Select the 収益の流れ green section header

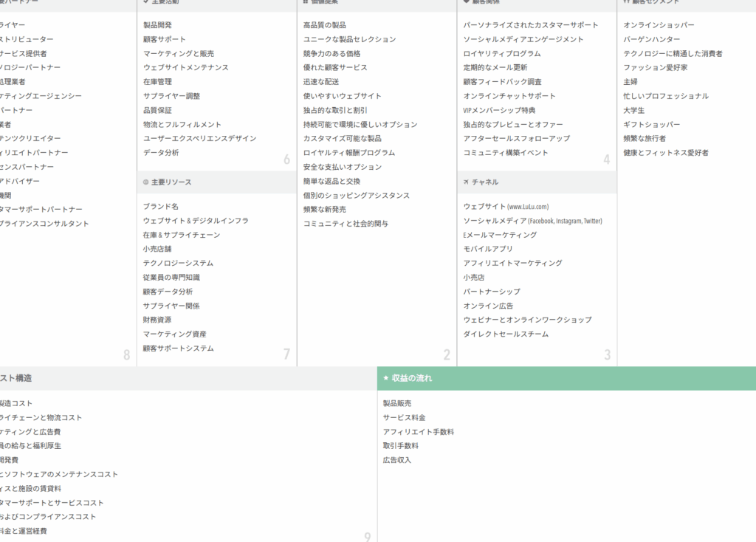(x=566, y=378)
